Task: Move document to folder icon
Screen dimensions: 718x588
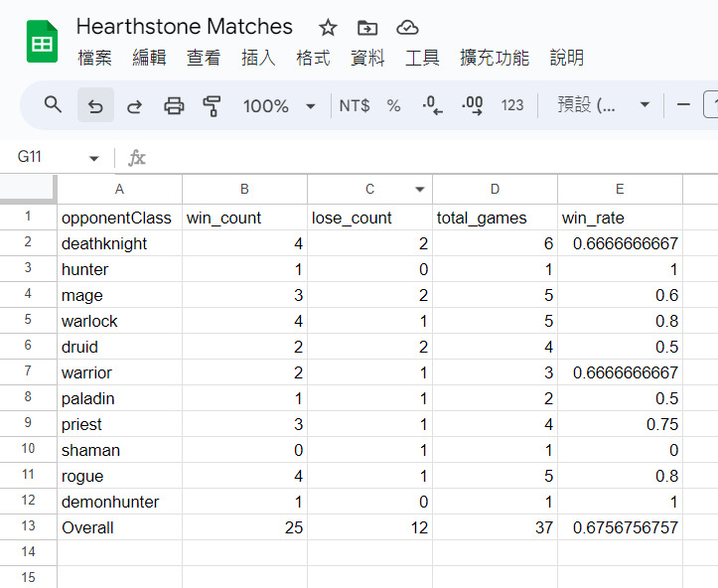Action: tap(367, 28)
